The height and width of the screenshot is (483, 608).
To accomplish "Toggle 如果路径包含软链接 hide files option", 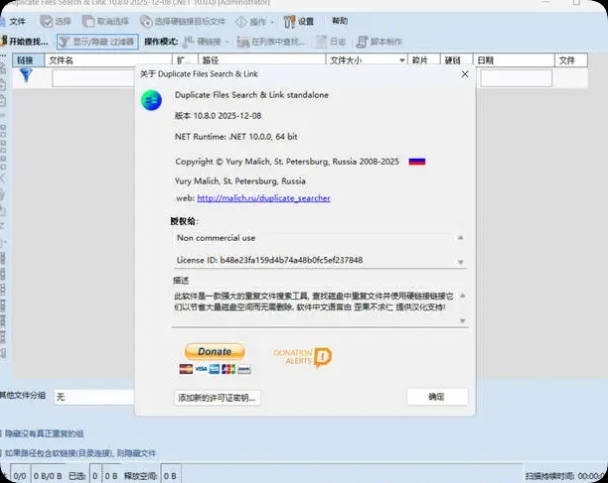I will tap(79, 453).
